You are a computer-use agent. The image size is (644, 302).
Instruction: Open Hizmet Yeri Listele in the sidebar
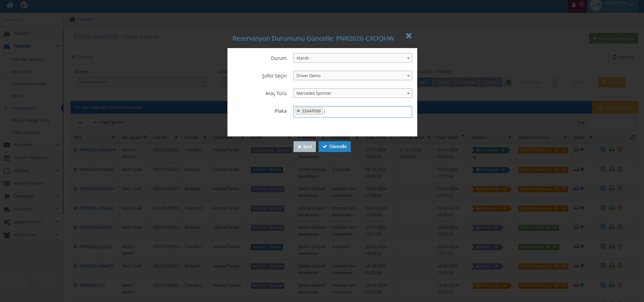29,84
